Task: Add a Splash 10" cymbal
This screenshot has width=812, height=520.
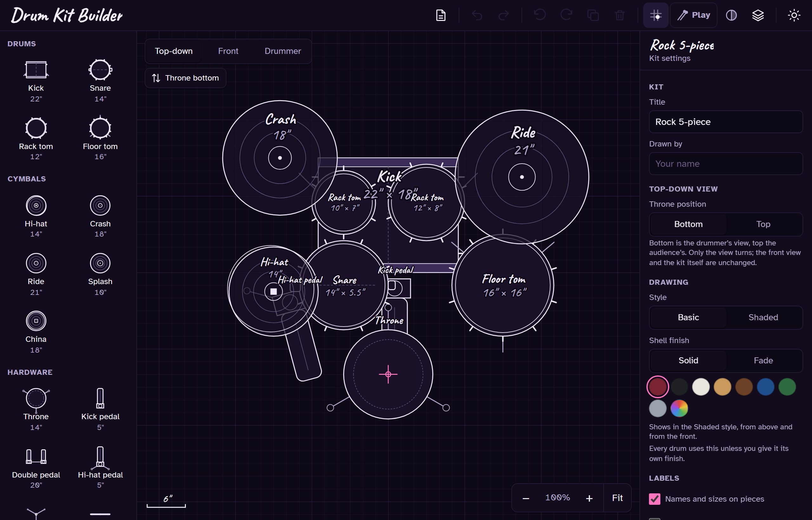Action: 100,274
